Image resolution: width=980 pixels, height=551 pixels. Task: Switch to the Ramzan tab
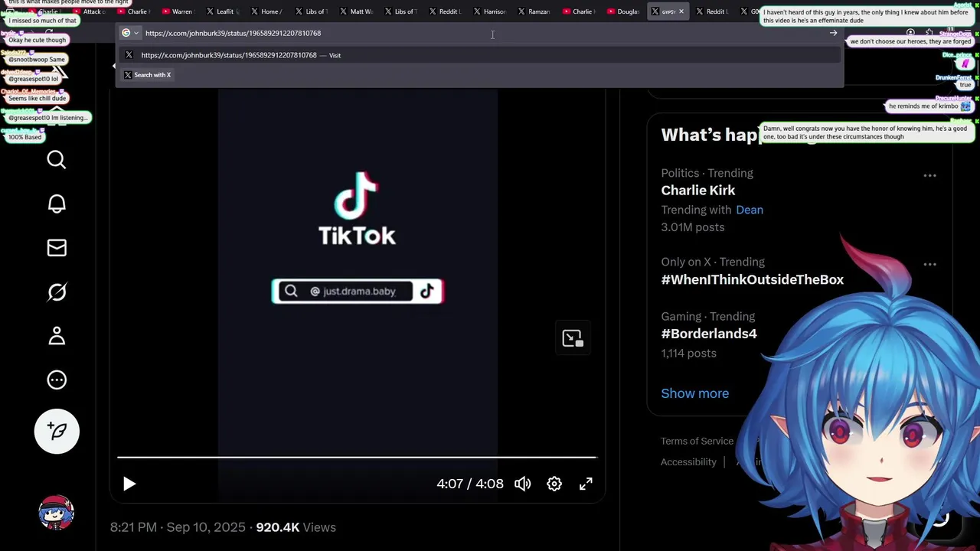[x=533, y=11]
